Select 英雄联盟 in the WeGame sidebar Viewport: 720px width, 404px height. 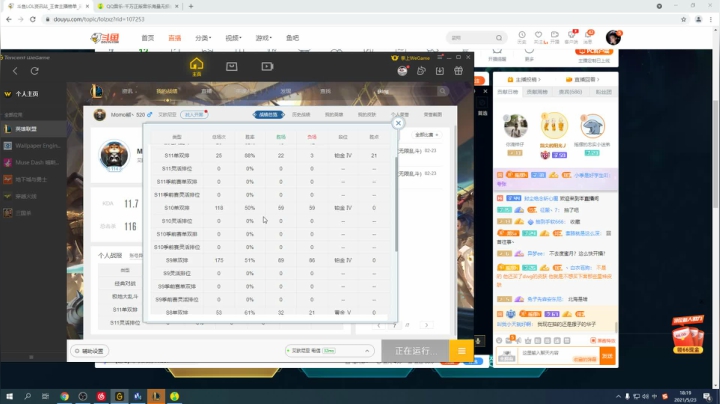[x=33, y=129]
